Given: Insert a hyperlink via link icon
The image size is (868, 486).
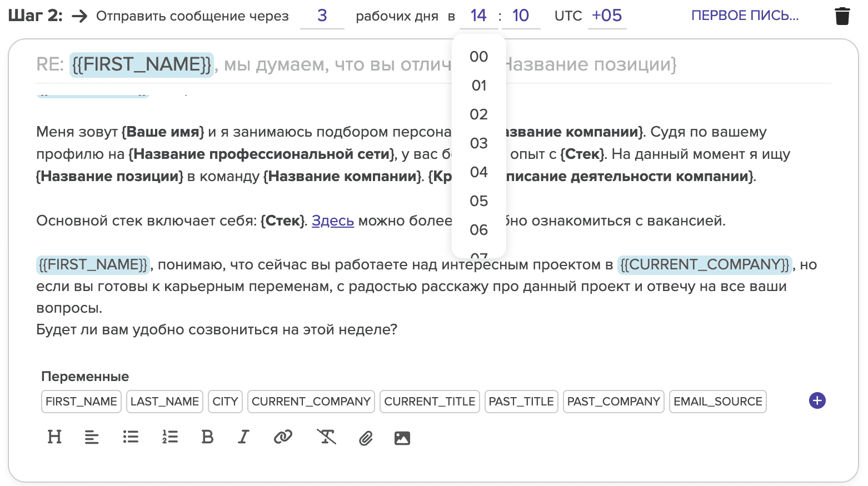Looking at the screenshot, I should (x=283, y=437).
